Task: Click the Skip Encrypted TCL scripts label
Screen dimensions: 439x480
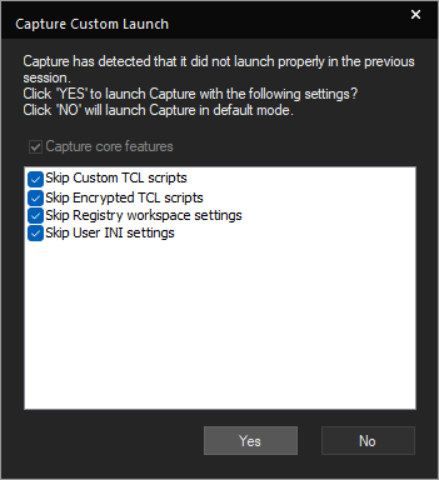Action: [124, 198]
